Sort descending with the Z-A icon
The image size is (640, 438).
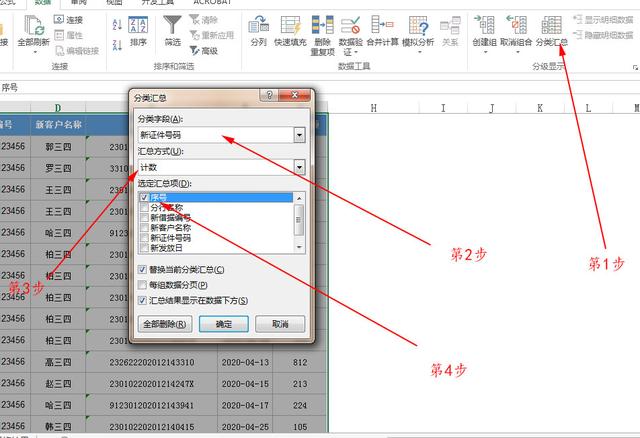[x=117, y=44]
